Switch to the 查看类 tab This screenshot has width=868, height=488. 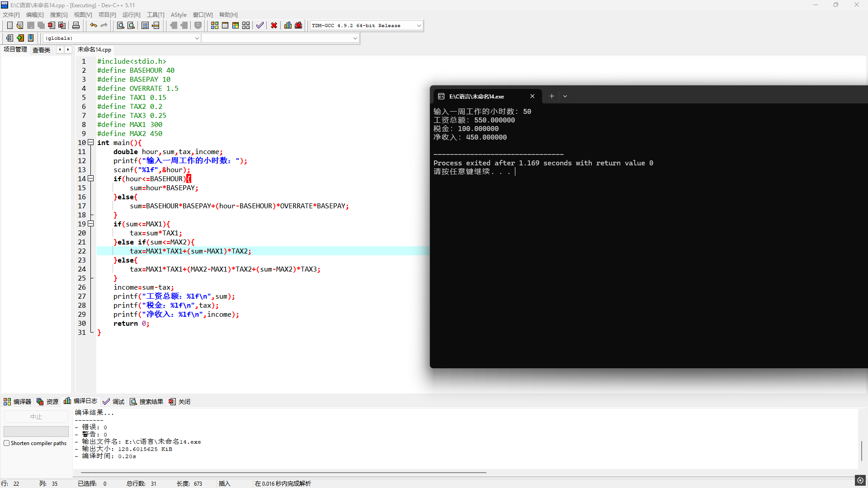pyautogui.click(x=41, y=50)
